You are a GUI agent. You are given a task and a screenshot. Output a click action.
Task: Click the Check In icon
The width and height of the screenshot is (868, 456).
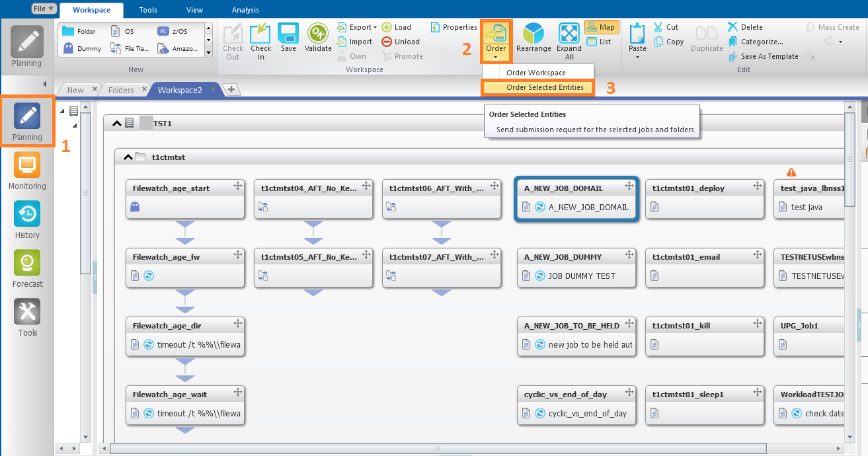click(260, 34)
